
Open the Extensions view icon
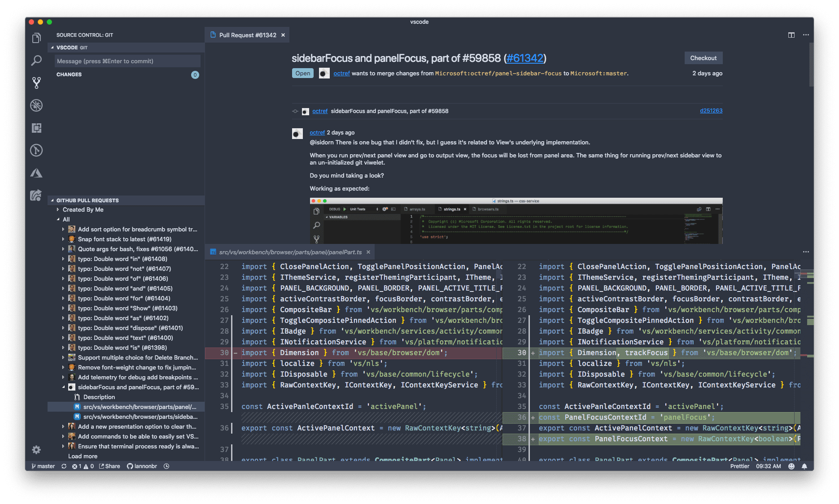coord(36,128)
